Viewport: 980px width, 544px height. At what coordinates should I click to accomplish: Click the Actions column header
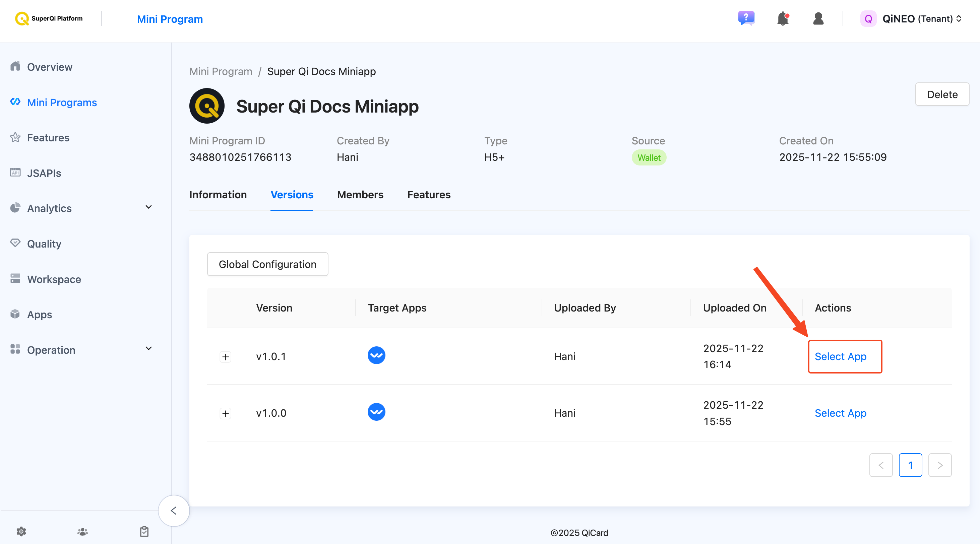pos(833,308)
